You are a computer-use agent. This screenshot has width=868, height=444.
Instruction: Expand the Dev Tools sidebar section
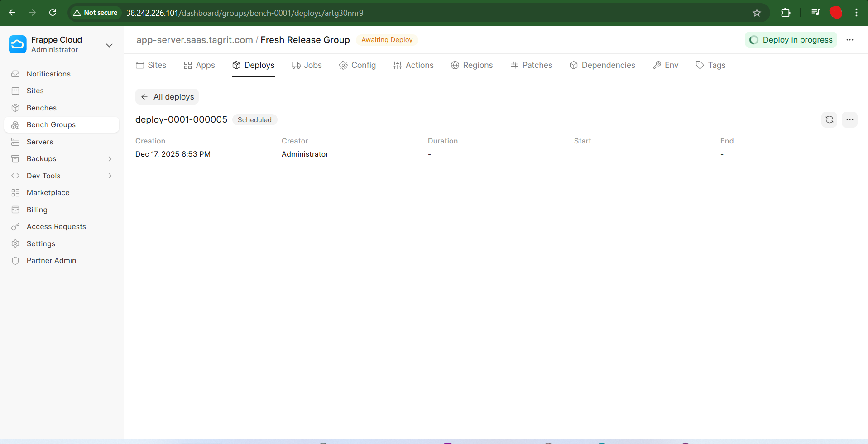coord(110,176)
